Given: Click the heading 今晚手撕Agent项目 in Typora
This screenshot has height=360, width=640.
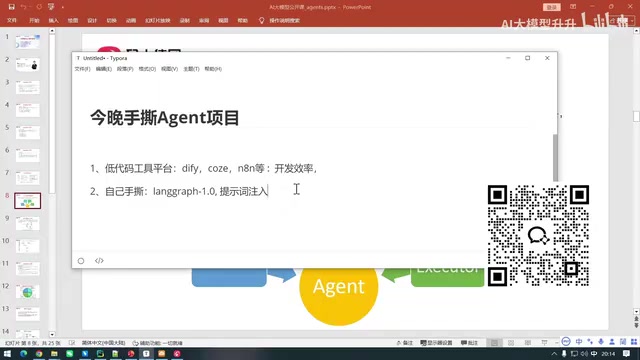Looking at the screenshot, I should 164,118.
